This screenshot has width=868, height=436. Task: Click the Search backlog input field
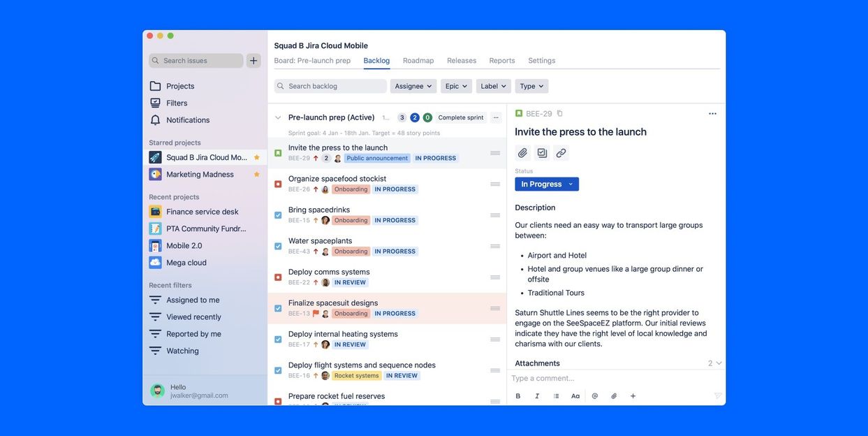tap(331, 86)
